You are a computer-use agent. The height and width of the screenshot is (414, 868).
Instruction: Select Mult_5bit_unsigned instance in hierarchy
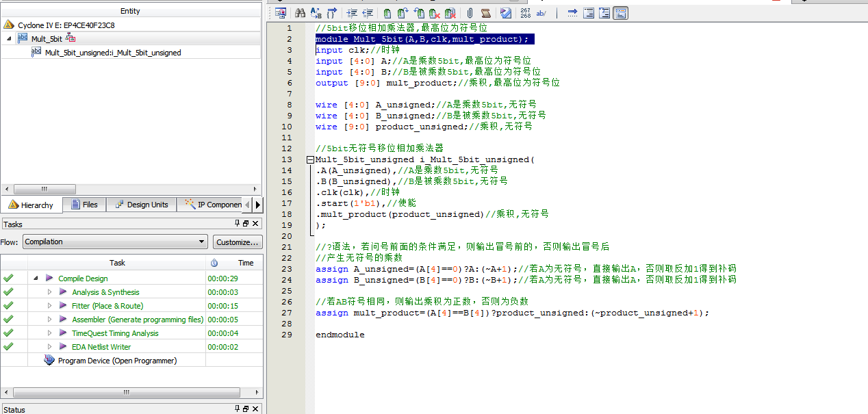point(113,53)
